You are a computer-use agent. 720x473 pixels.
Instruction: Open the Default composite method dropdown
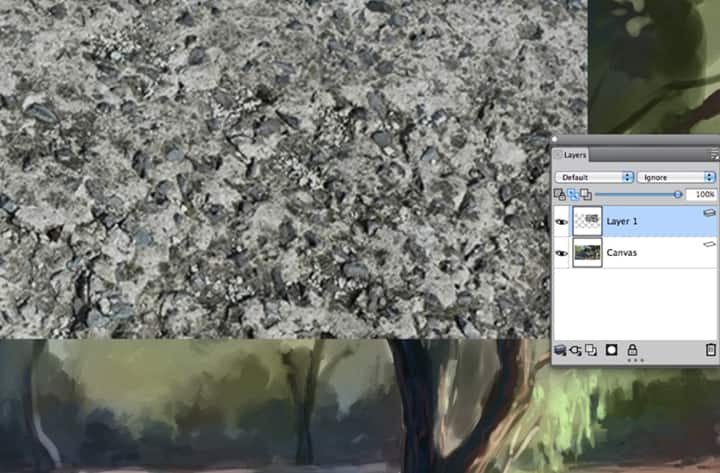tap(594, 177)
